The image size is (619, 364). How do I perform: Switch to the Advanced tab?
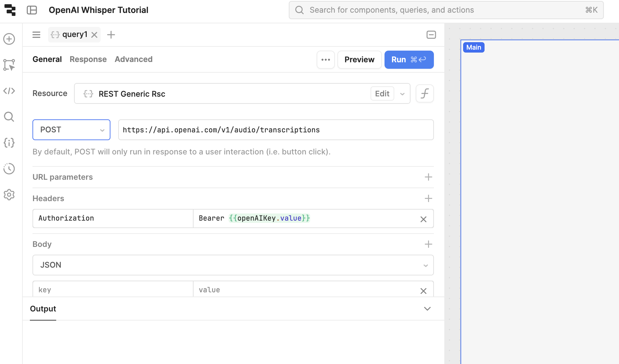pos(133,59)
